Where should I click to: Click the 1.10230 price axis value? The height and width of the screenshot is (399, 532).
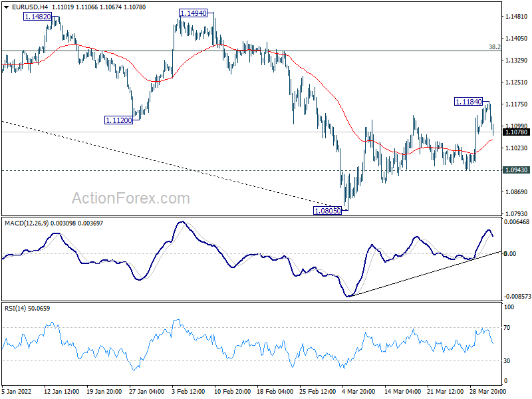(517, 148)
